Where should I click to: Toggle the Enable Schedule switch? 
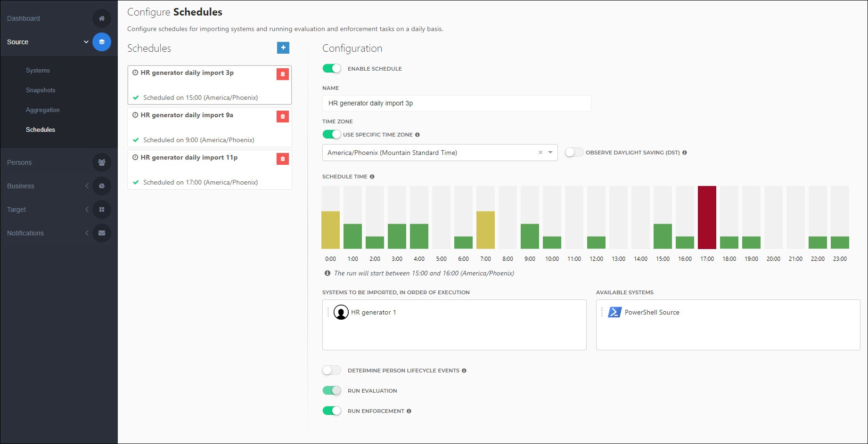click(332, 68)
